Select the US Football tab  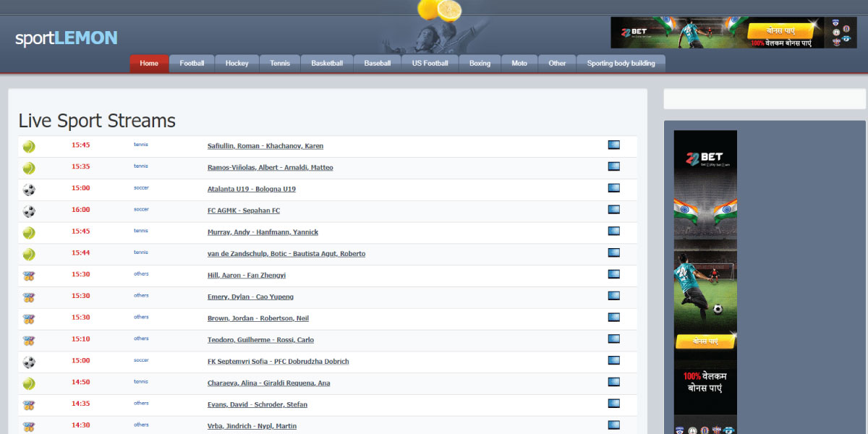[430, 64]
